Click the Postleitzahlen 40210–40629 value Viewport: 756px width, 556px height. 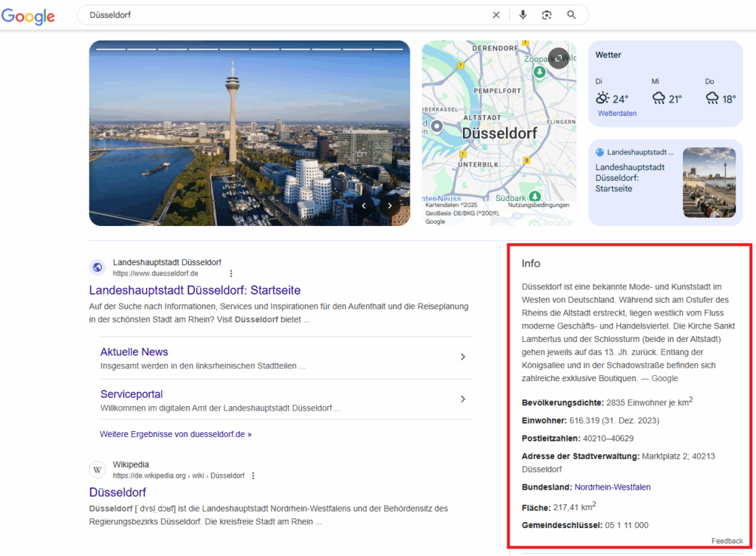pyautogui.click(x=608, y=439)
